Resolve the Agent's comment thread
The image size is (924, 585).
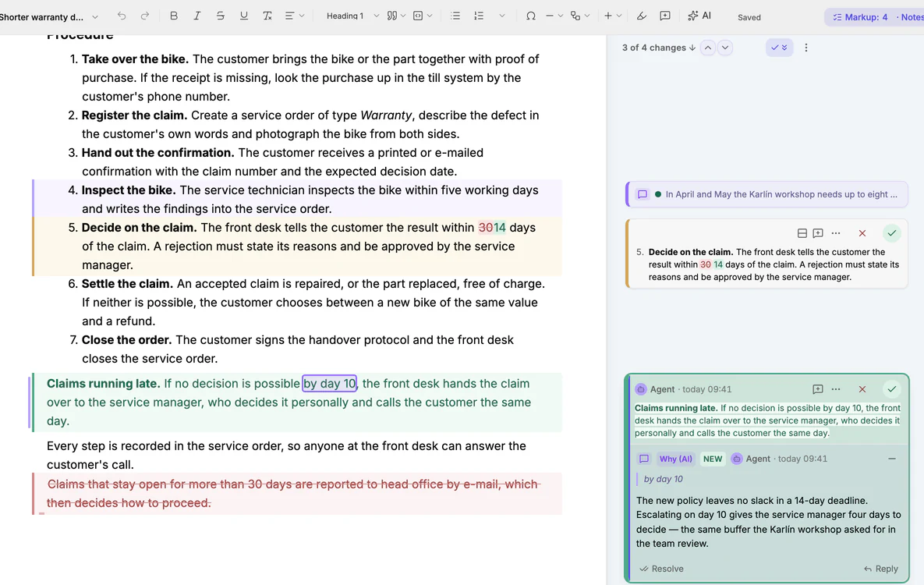pyautogui.click(x=662, y=569)
